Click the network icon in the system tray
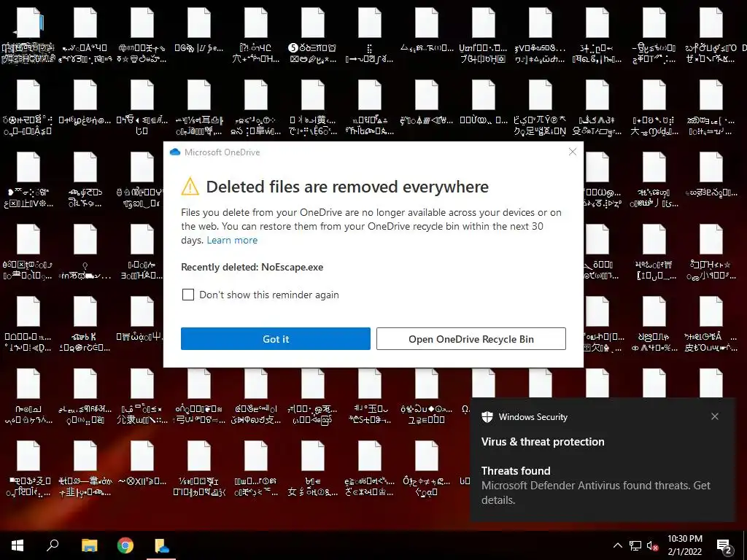The width and height of the screenshot is (747, 560). click(x=635, y=545)
